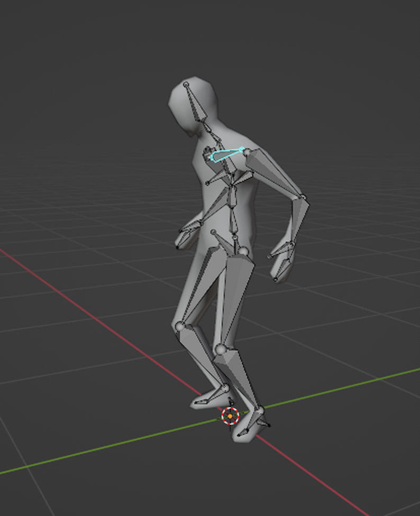Click the ankle joint of the front leg
This screenshot has width=420, height=516.
(x=260, y=410)
